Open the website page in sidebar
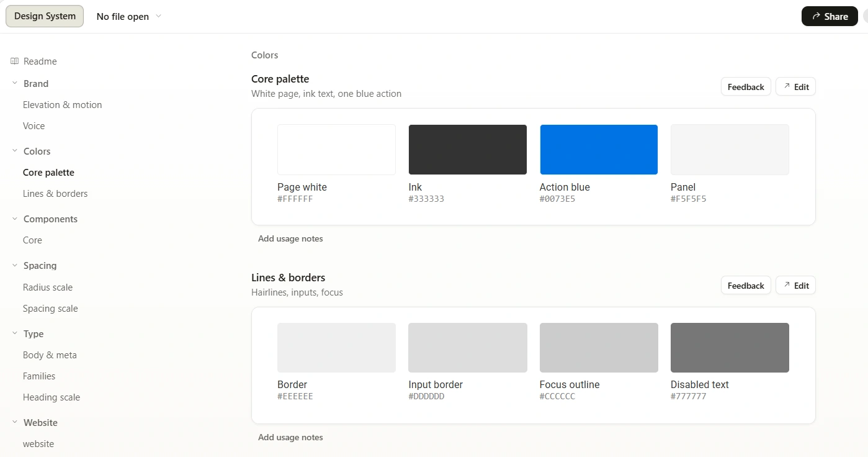The image size is (868, 457). coord(38,443)
